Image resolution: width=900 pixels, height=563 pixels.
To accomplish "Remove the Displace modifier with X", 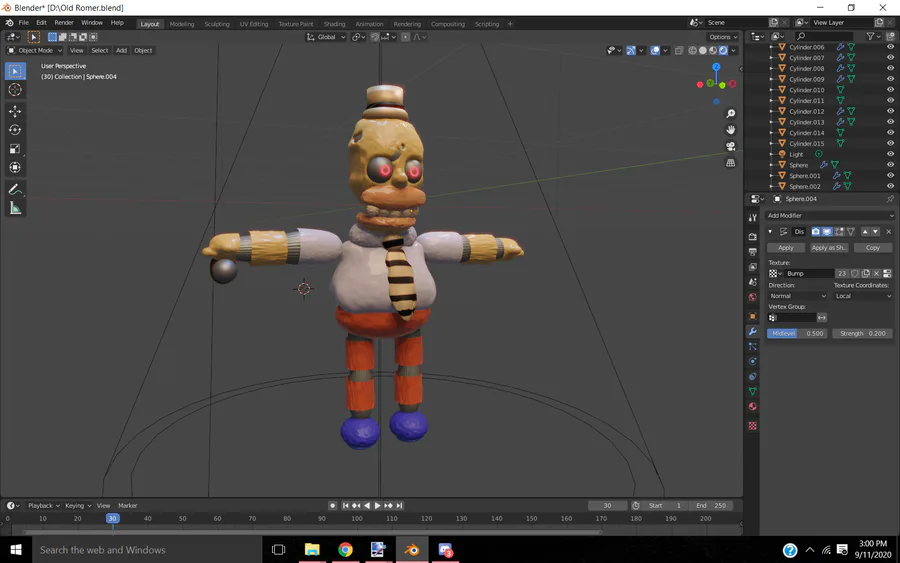I will tap(889, 232).
